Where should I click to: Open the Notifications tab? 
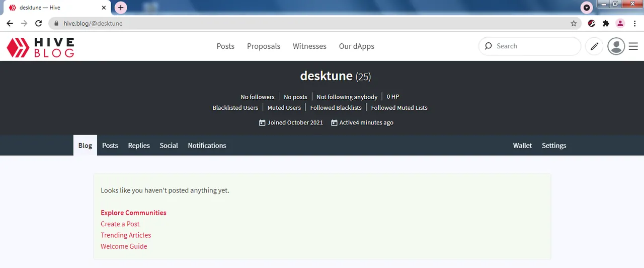[207, 145]
